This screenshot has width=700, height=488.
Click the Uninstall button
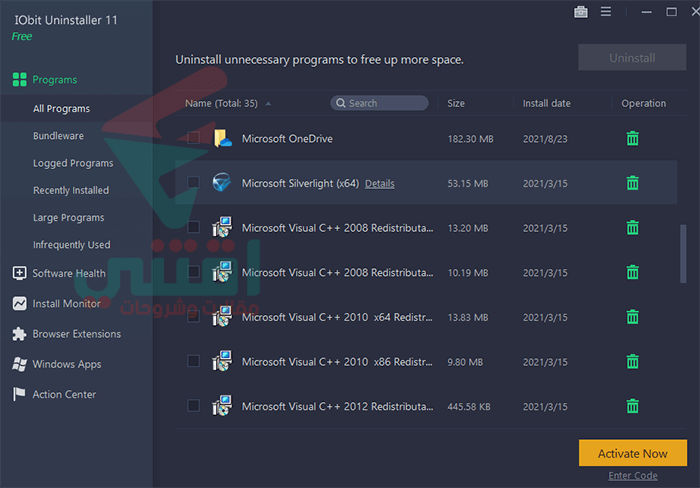click(x=632, y=58)
